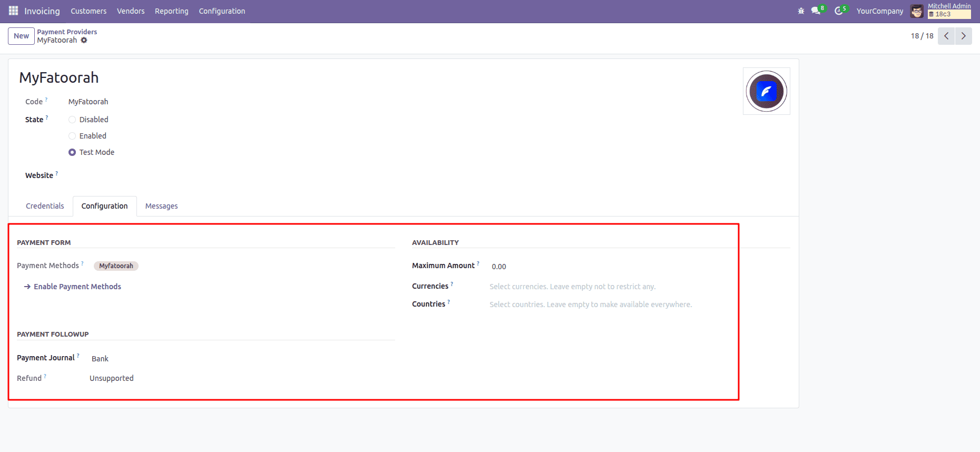Open the Vendors menu
The image size is (980, 452).
(x=131, y=11)
